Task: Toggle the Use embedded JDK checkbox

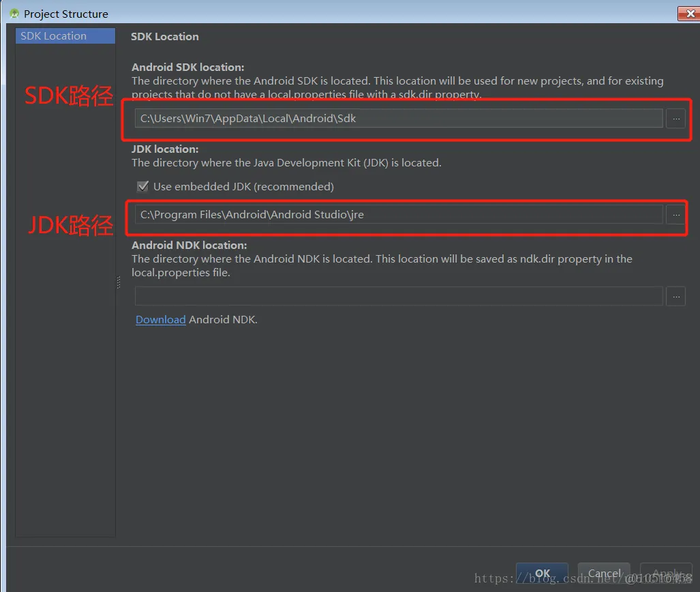Action: pyautogui.click(x=143, y=186)
